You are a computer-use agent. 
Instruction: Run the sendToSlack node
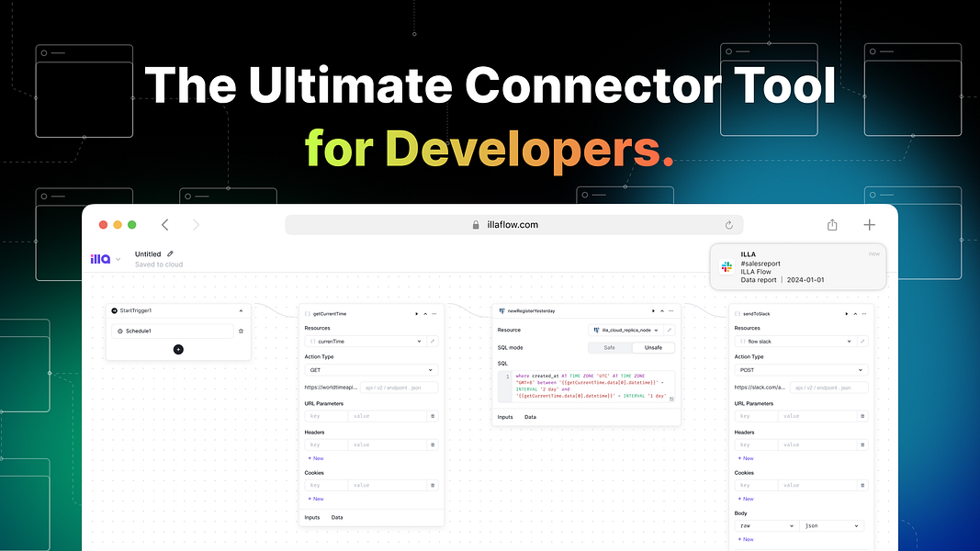[x=846, y=313]
